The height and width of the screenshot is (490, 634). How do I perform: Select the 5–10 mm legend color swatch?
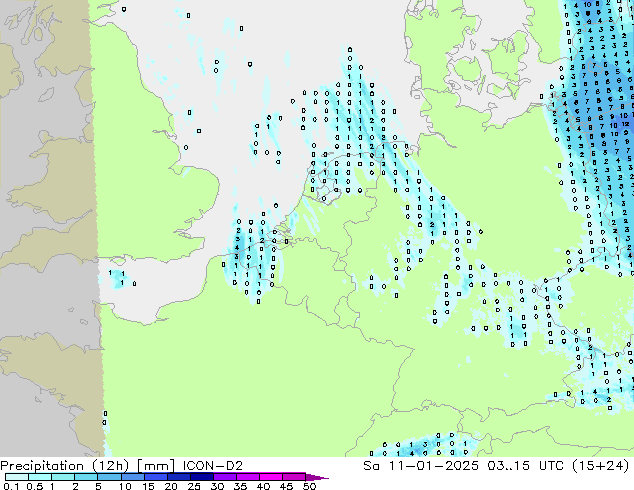click(x=109, y=477)
